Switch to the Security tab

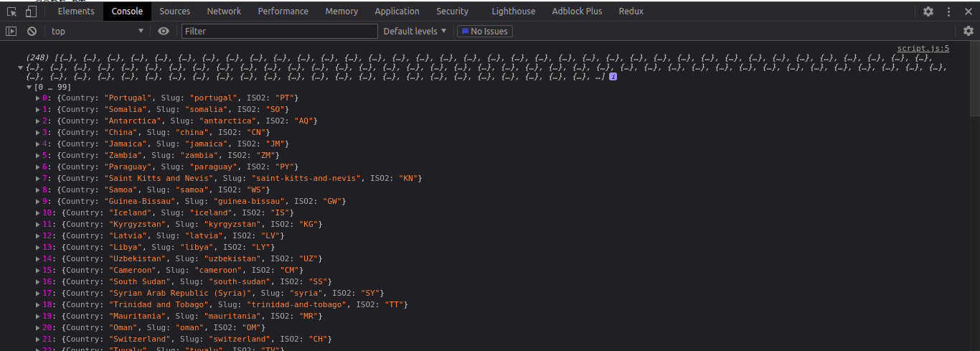452,11
